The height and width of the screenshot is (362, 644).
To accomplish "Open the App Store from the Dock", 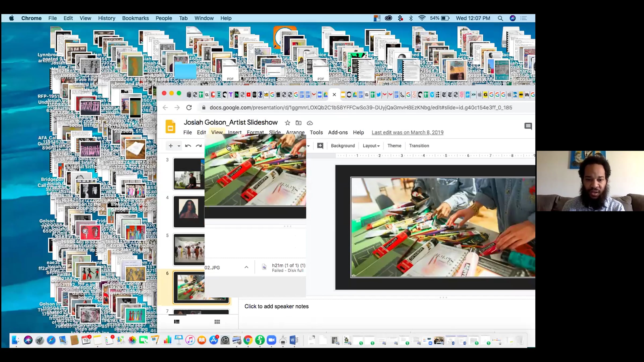I will click(x=214, y=340).
